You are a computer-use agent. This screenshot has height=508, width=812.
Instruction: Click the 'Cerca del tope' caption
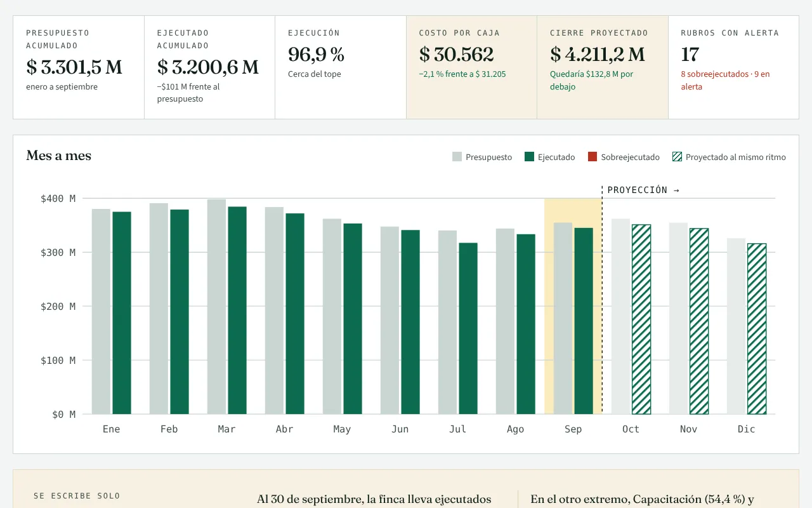pos(315,74)
